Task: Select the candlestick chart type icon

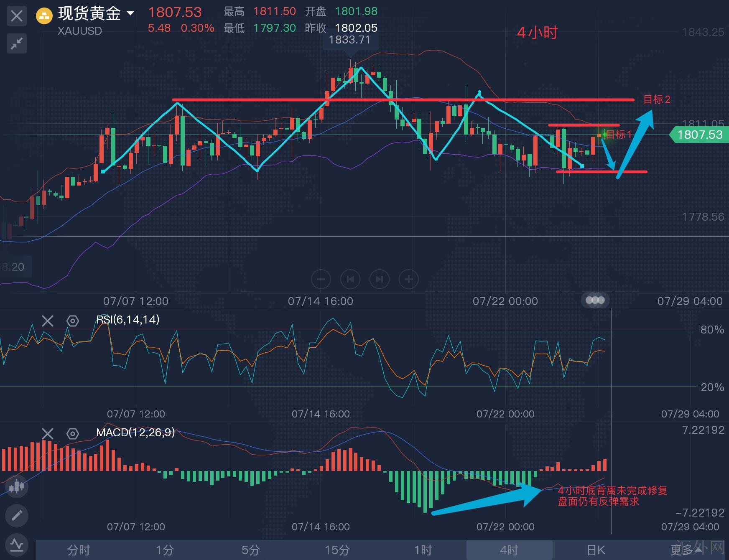Action: coord(17,486)
